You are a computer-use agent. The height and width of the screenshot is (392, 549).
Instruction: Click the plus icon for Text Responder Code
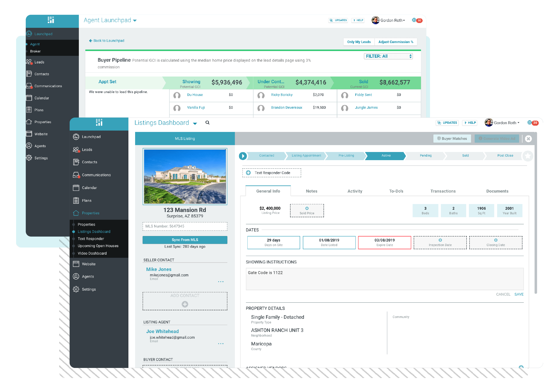coord(248,173)
